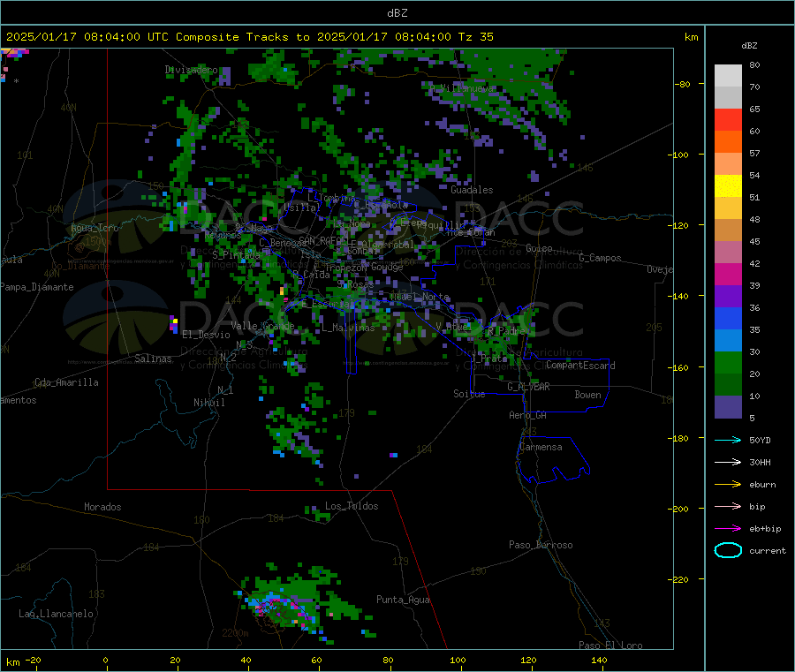Click the magenta-yellow storm cell near El_Desvio
This screenshot has height=672, width=795.
[x=173, y=323]
